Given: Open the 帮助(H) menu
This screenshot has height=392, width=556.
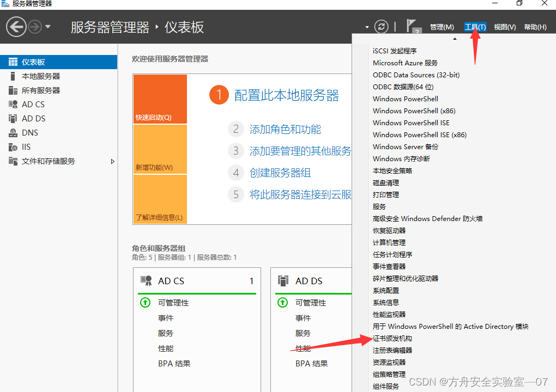Looking at the screenshot, I should point(535,27).
